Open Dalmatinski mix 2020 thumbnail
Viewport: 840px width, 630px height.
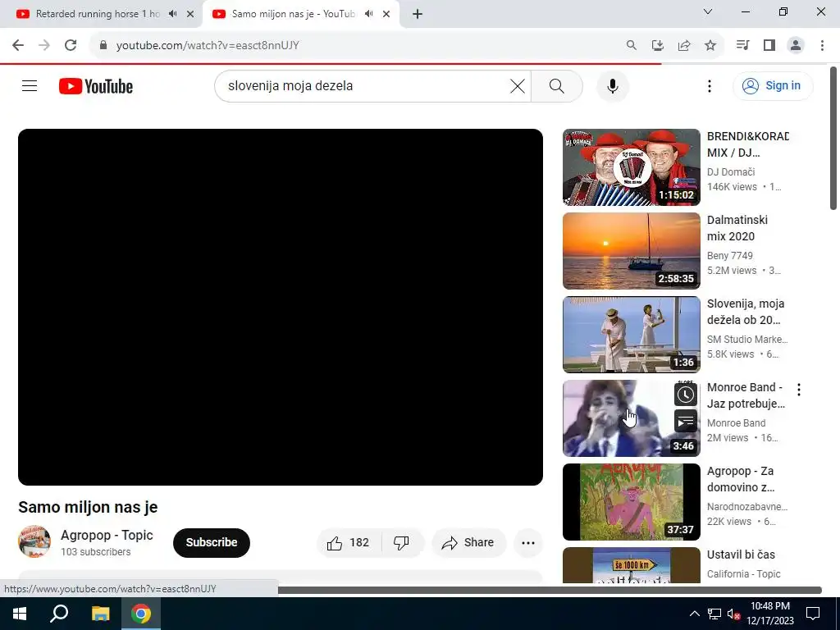pos(631,251)
